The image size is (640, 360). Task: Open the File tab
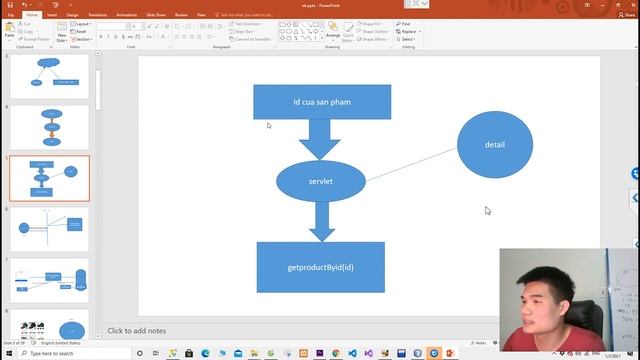(11, 15)
